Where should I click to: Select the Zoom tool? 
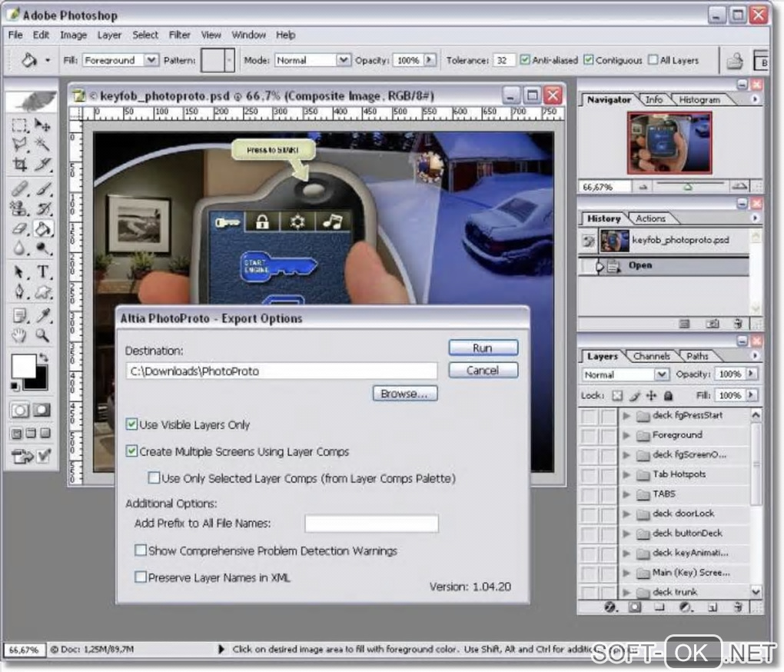[42, 335]
